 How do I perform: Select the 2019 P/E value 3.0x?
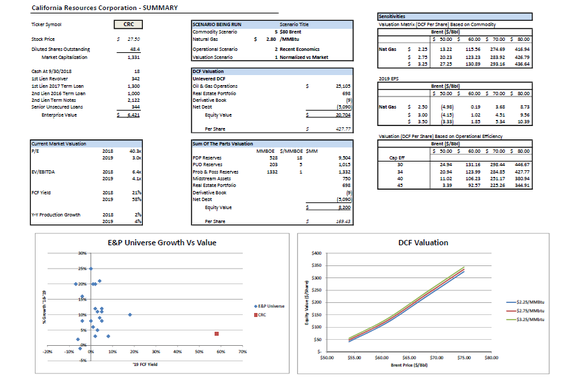coord(136,158)
